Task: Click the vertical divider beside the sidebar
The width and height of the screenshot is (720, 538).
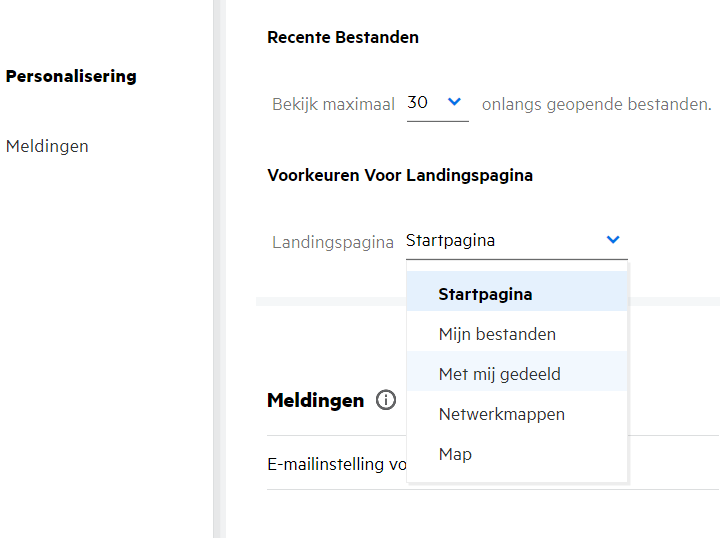Action: [219, 269]
